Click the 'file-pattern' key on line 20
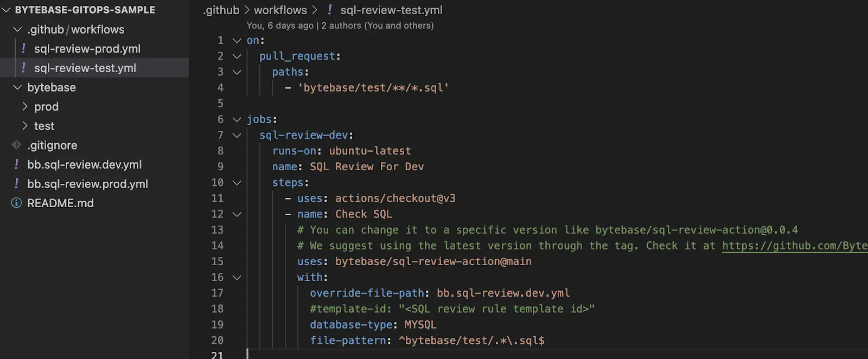Image resolution: width=868 pixels, height=359 pixels. [348, 341]
